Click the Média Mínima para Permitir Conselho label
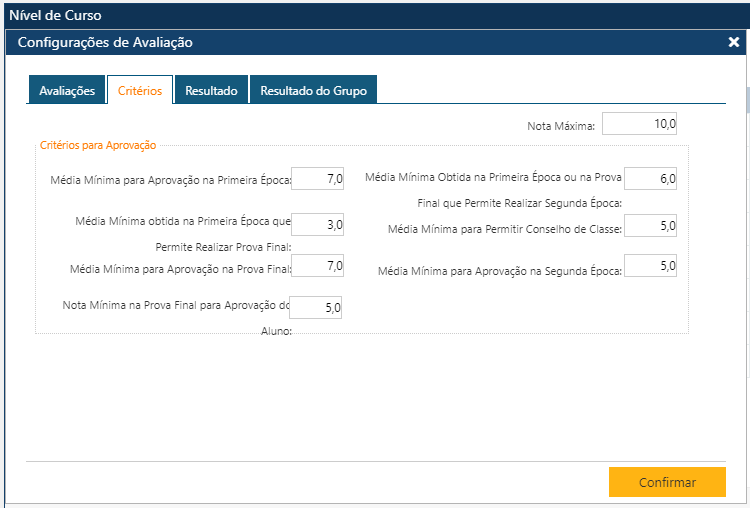 coord(505,229)
